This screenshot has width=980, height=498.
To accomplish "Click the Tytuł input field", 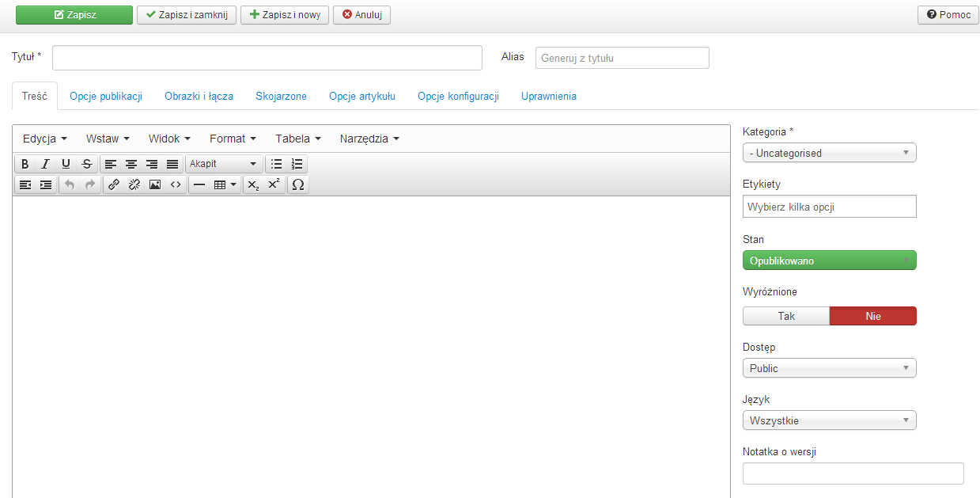I will 267,58.
